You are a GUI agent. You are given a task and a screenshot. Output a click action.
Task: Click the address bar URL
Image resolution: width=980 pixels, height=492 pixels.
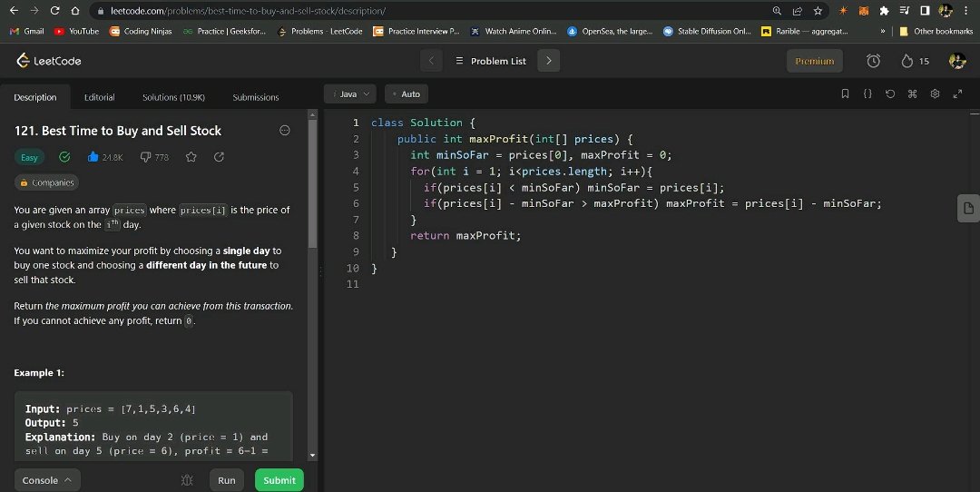248,11
